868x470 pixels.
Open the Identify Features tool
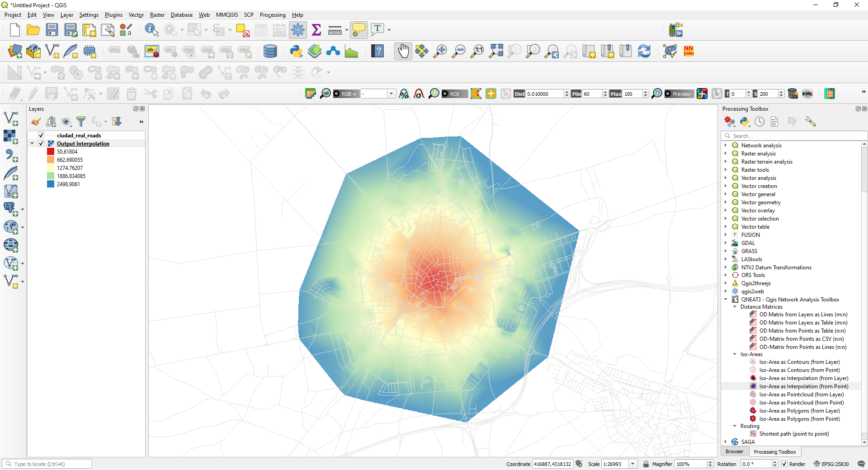pyautogui.click(x=151, y=29)
